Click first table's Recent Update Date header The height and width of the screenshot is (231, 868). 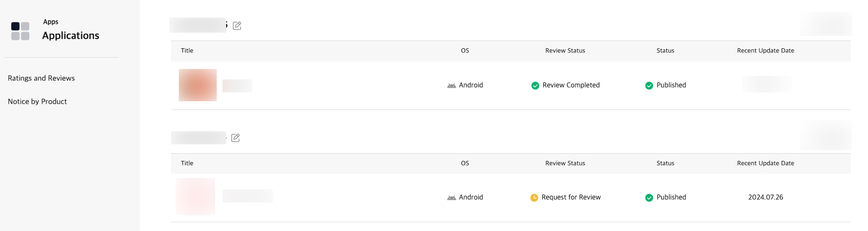pos(765,51)
